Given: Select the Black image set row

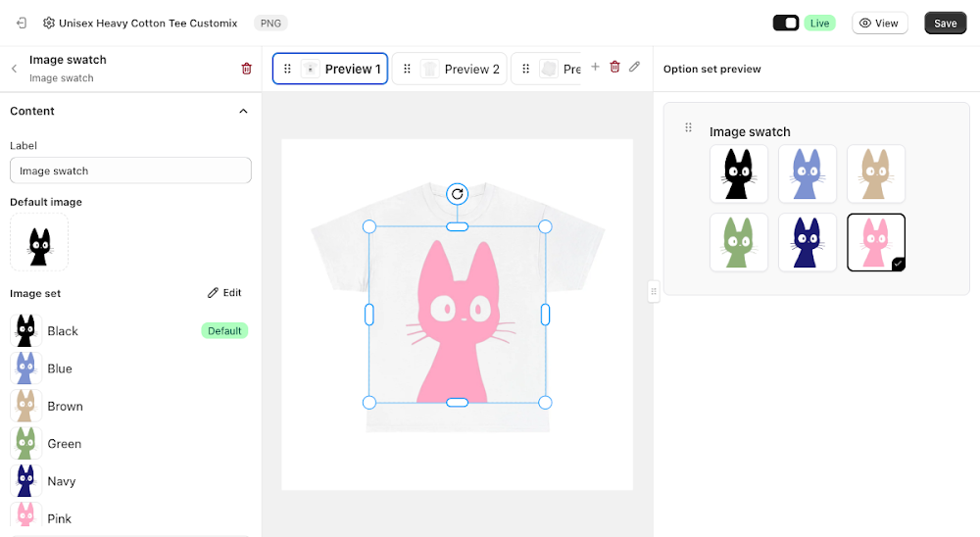Looking at the screenshot, I should point(129,330).
